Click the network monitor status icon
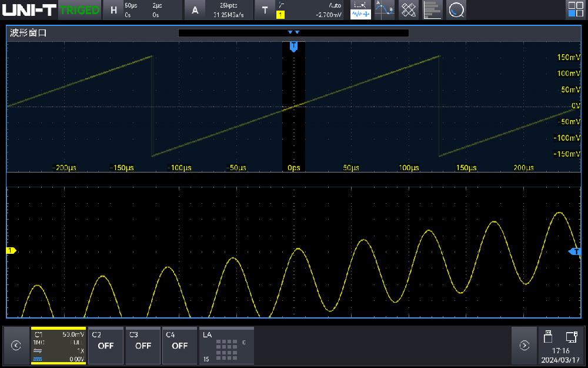The image size is (588, 368). (x=571, y=336)
